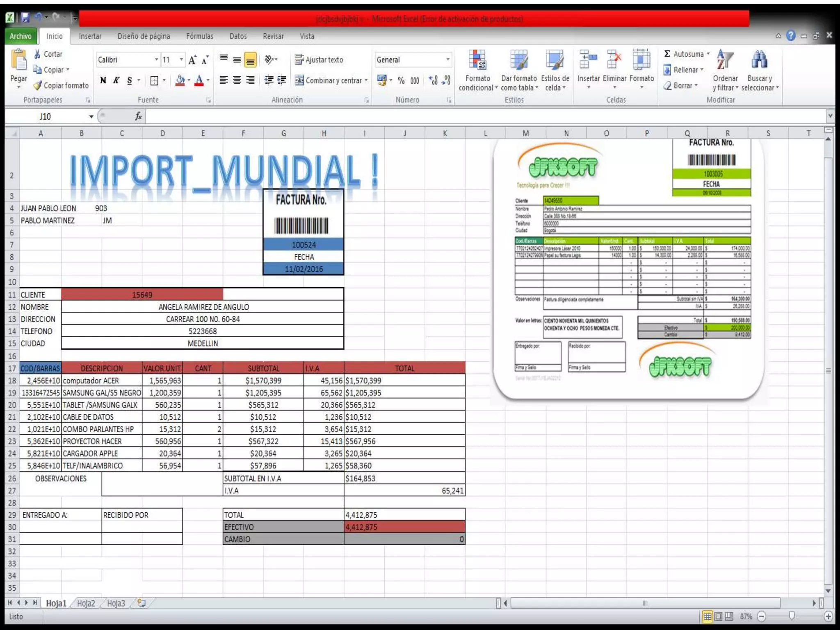Toggle Ajustar texto wrap option
The width and height of the screenshot is (840, 630).
tap(319, 60)
